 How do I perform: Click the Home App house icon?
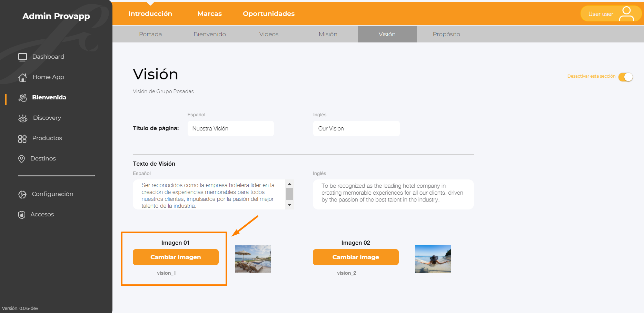(x=23, y=77)
